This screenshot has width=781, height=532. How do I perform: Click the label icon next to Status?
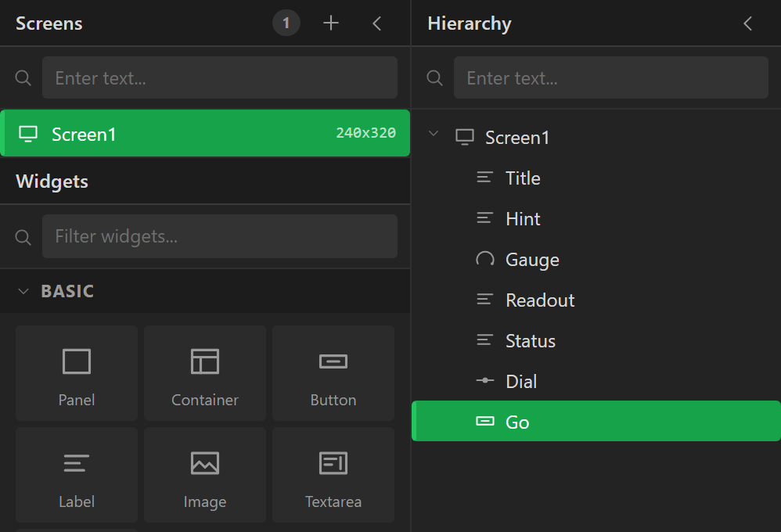(484, 340)
